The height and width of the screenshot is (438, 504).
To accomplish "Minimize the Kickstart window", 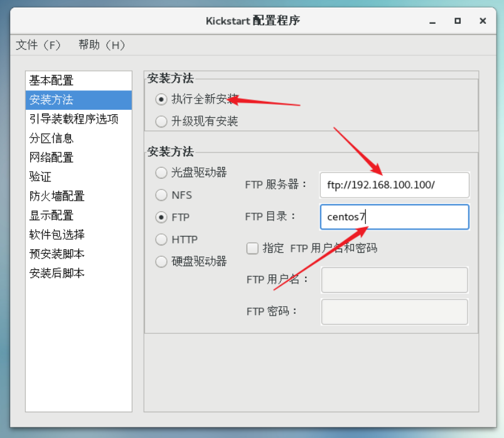I will pyautogui.click(x=432, y=21).
